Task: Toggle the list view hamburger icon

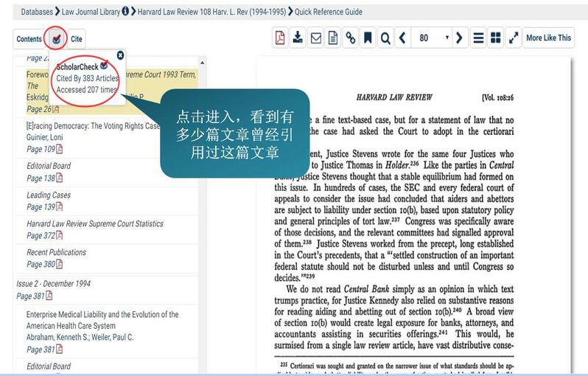Action: click(x=478, y=38)
